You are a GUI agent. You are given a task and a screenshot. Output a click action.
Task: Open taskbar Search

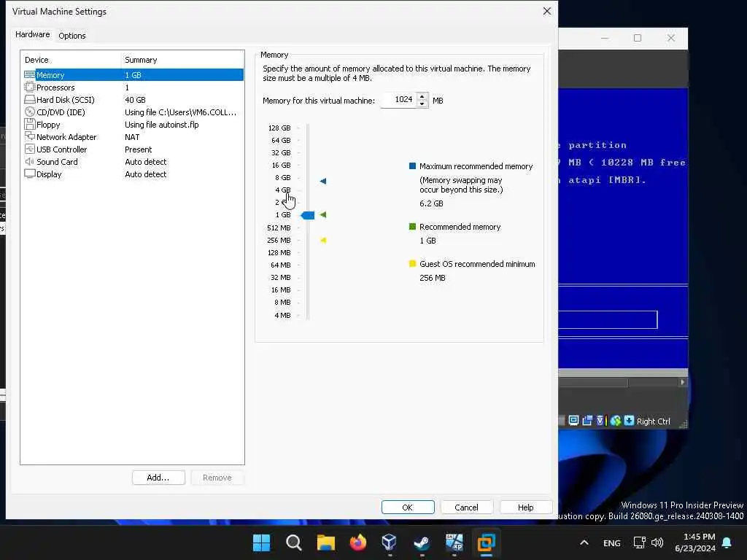pyautogui.click(x=293, y=542)
